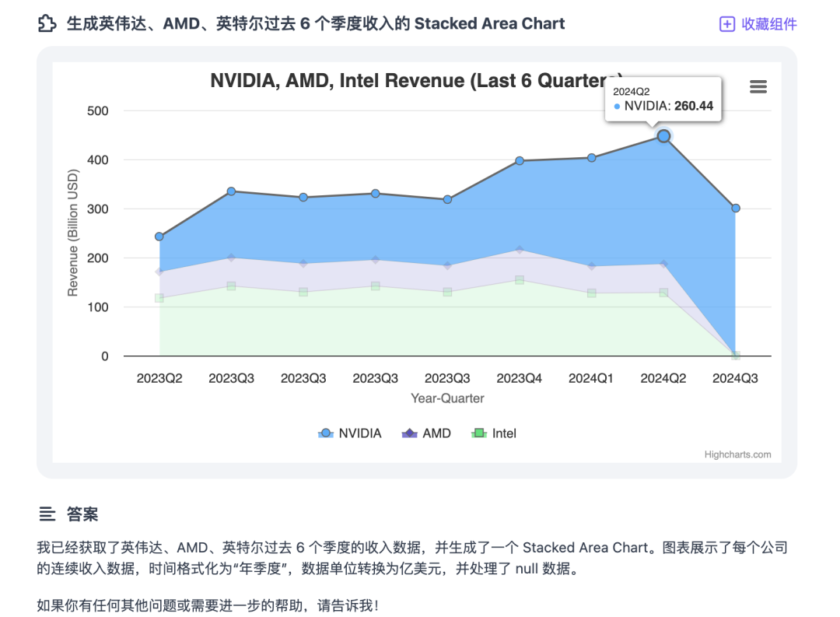
Task: Click the "100" y-axis tick label
Action: tap(97, 307)
